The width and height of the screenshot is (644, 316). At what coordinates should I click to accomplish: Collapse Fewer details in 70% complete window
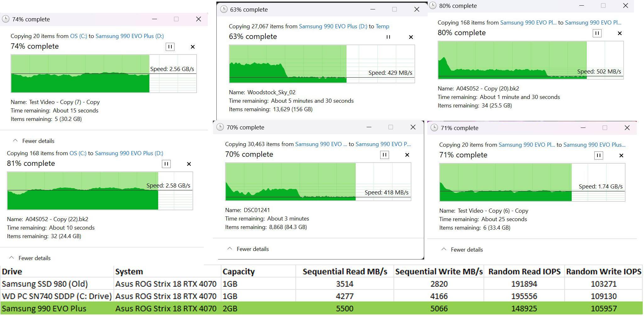point(248,249)
